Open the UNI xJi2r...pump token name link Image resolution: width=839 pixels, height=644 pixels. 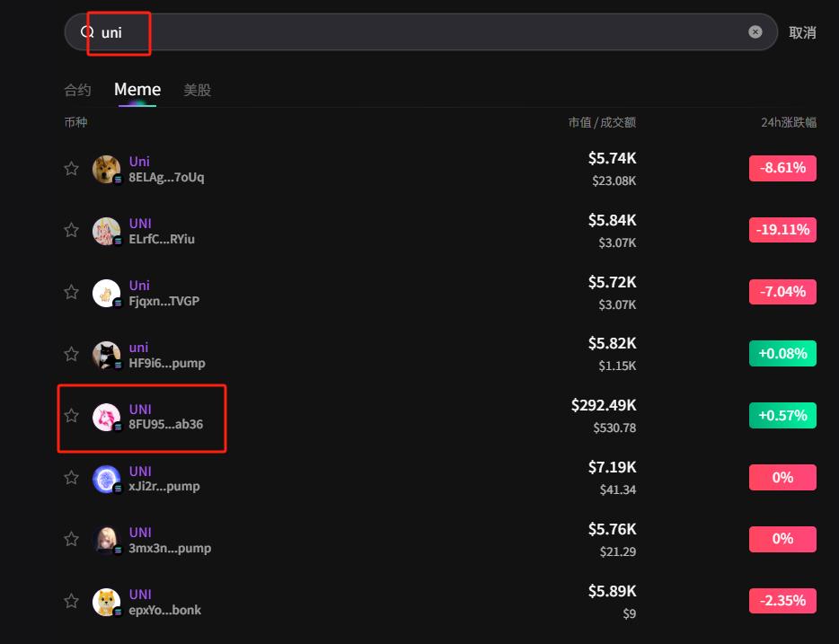click(x=140, y=471)
